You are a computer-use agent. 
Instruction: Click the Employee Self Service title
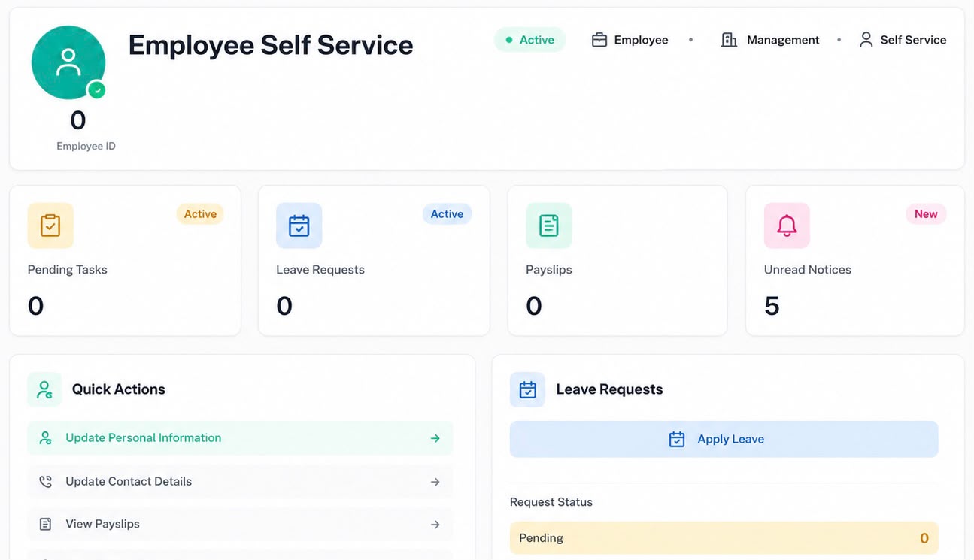[x=271, y=45]
